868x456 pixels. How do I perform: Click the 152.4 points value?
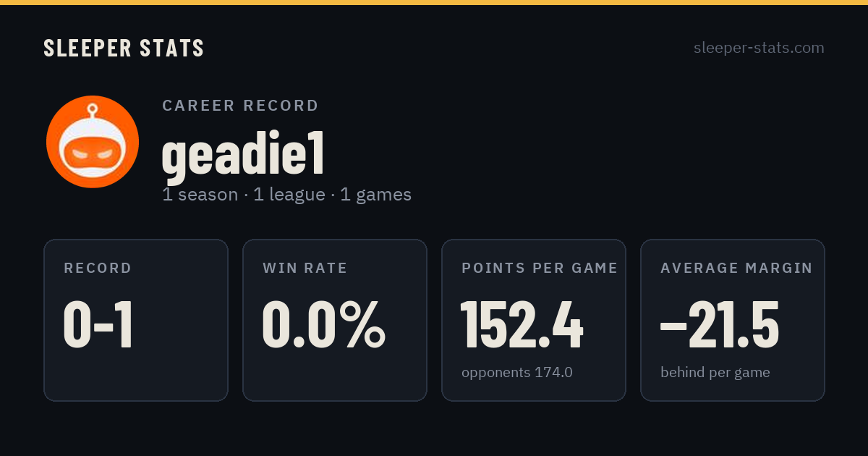(522, 325)
